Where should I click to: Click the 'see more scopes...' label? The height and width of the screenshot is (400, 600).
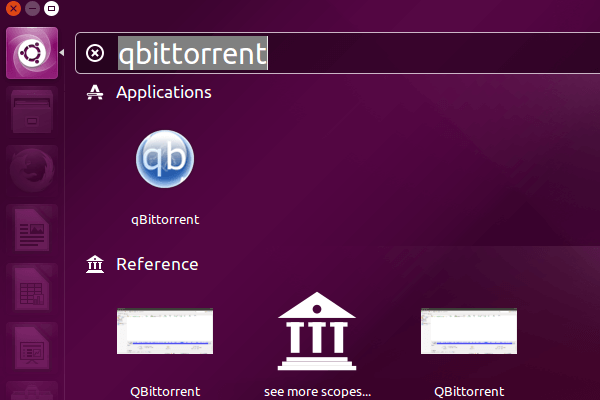[316, 391]
